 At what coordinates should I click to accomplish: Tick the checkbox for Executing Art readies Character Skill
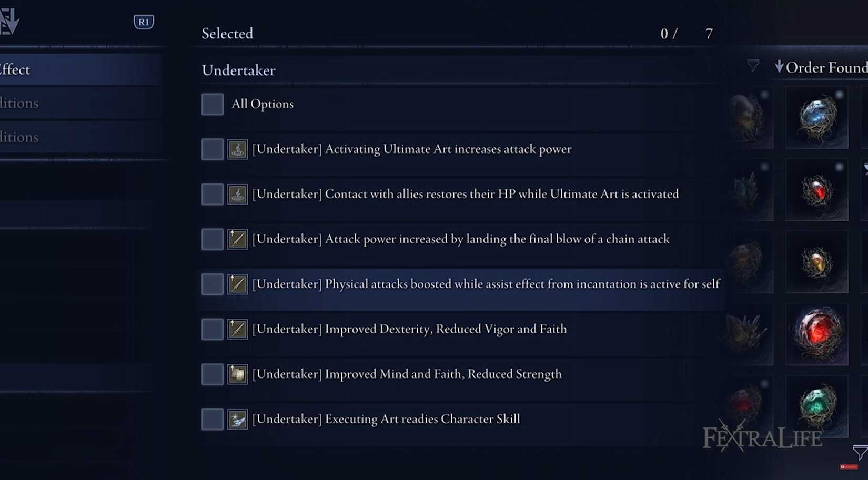212,419
